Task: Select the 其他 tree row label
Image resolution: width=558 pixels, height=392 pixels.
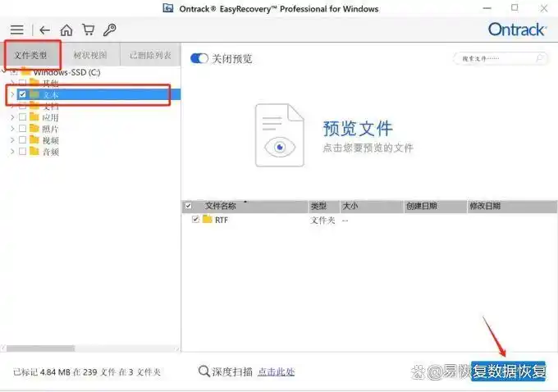Action: [51, 83]
